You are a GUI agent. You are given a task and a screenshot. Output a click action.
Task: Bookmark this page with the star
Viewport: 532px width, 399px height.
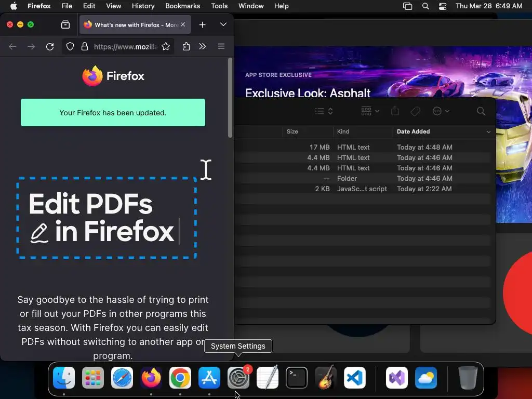click(x=166, y=46)
